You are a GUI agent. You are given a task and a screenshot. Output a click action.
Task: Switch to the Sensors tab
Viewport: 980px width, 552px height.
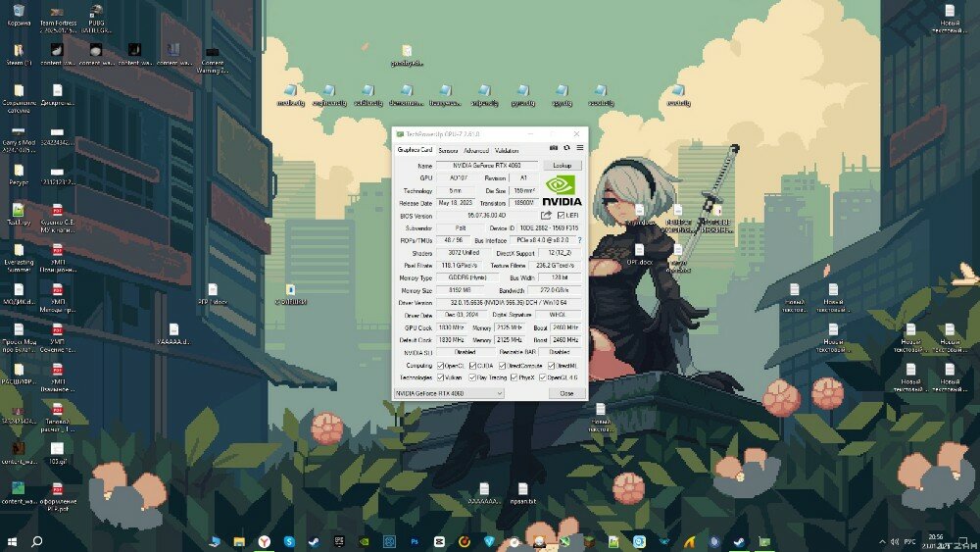click(448, 151)
